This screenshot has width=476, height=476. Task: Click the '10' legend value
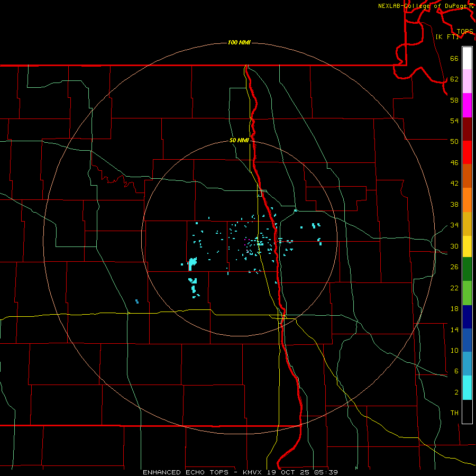pyautogui.click(x=454, y=350)
